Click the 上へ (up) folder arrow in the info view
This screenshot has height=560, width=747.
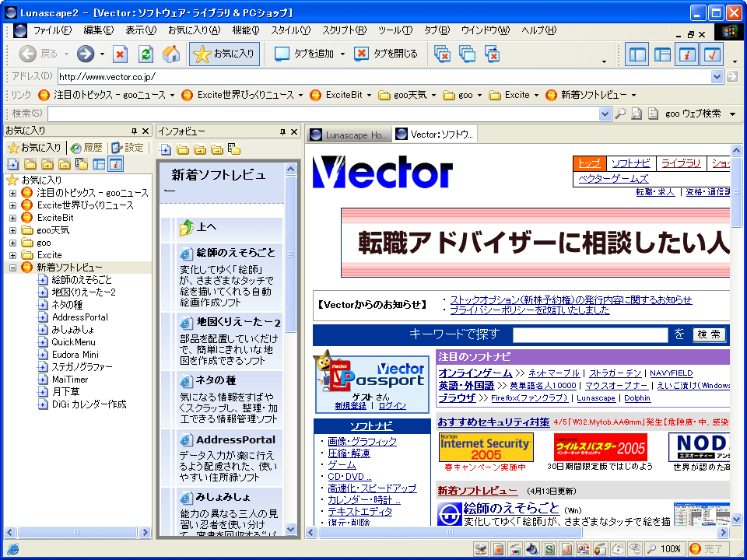186,228
